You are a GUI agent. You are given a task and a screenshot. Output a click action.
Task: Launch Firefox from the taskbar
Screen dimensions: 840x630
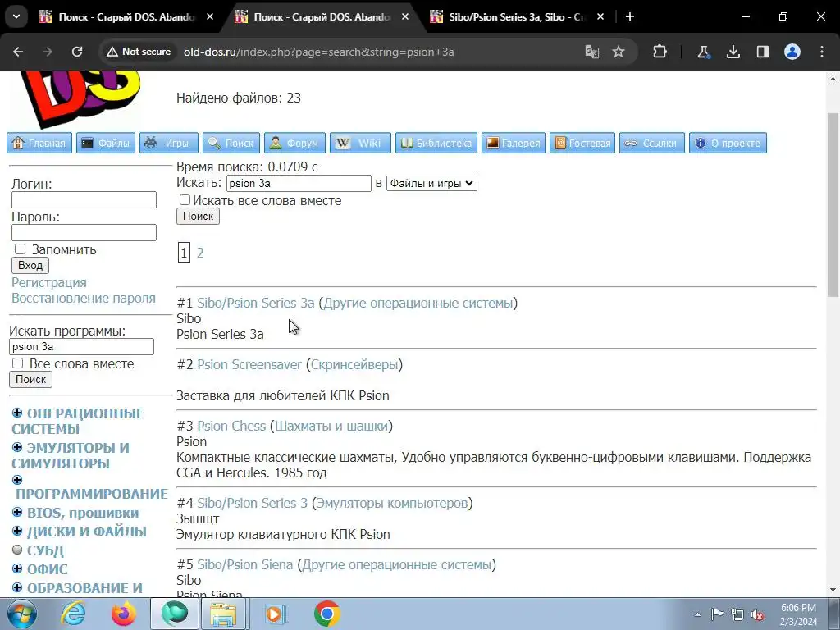click(124, 614)
